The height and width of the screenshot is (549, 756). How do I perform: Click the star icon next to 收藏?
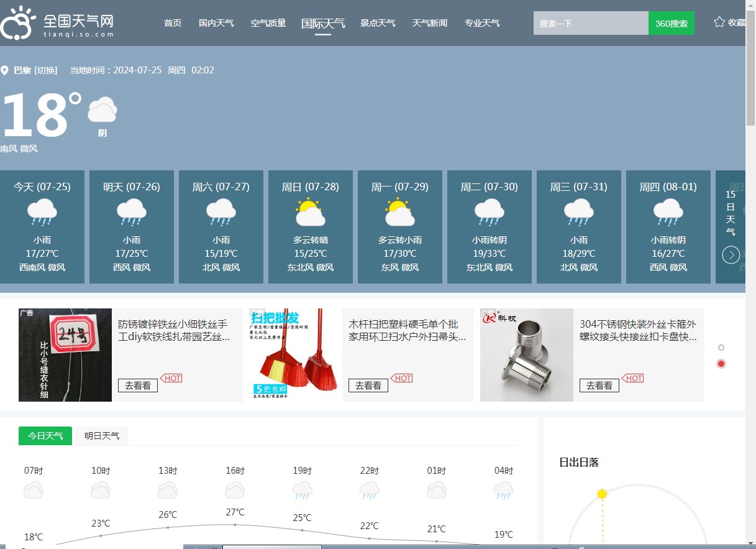tap(719, 22)
